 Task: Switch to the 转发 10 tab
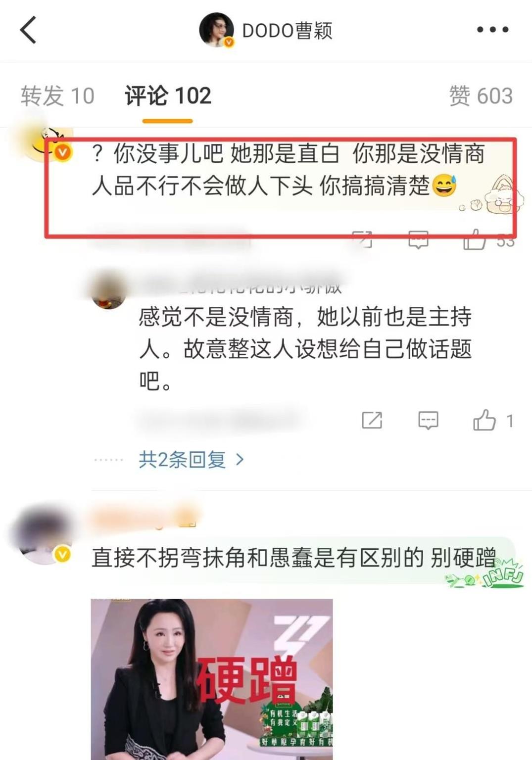(x=57, y=96)
